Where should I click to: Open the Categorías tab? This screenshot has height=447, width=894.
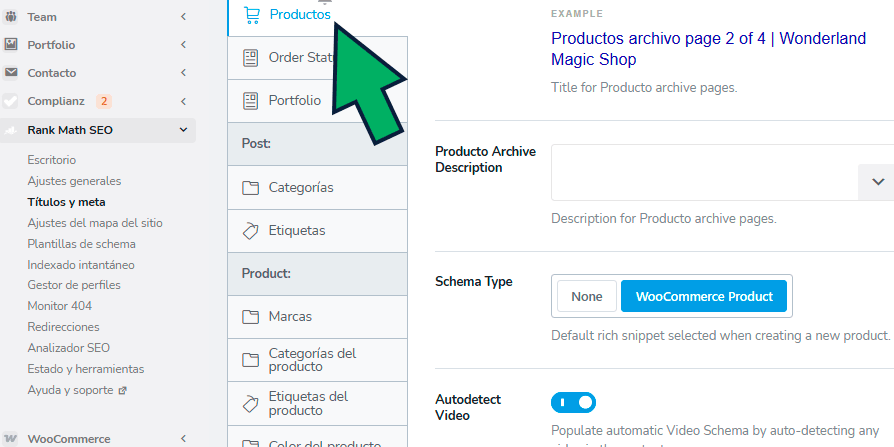pyautogui.click(x=317, y=188)
